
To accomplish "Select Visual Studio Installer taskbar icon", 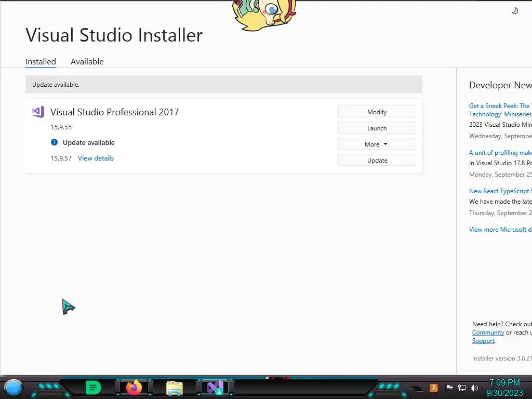I will coord(215,388).
